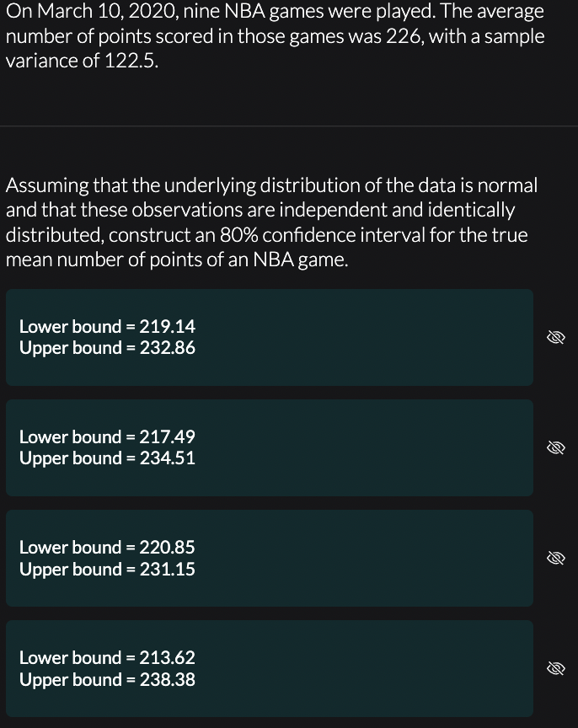The width and height of the screenshot is (578, 728).
Task: Eliminate the 213.62 to 238.38 answer via eye icon
Action: coord(556,668)
